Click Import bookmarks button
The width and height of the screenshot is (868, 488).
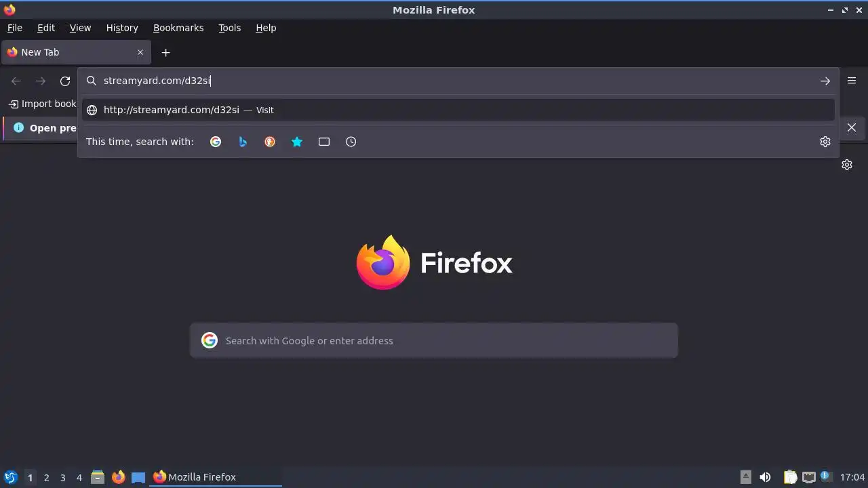pos(42,104)
